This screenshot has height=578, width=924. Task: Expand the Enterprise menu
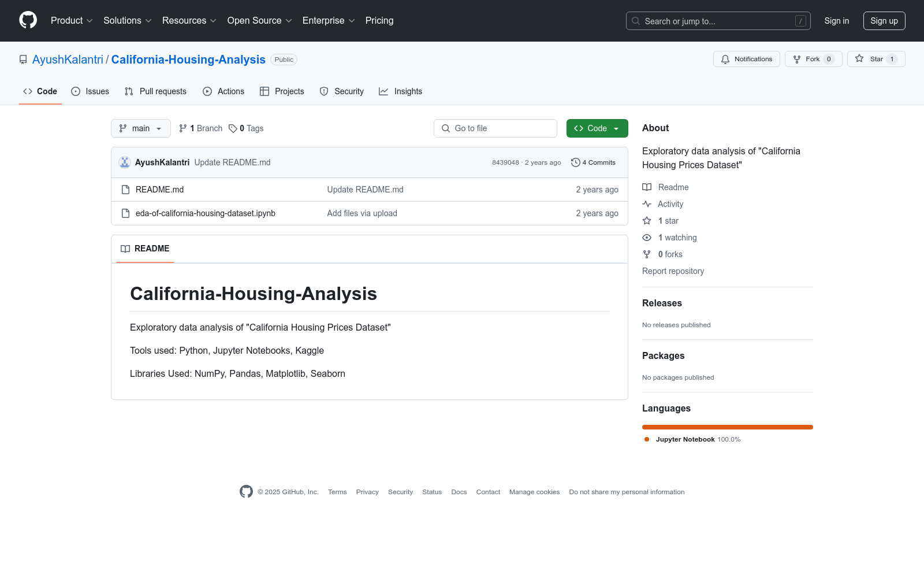329,21
